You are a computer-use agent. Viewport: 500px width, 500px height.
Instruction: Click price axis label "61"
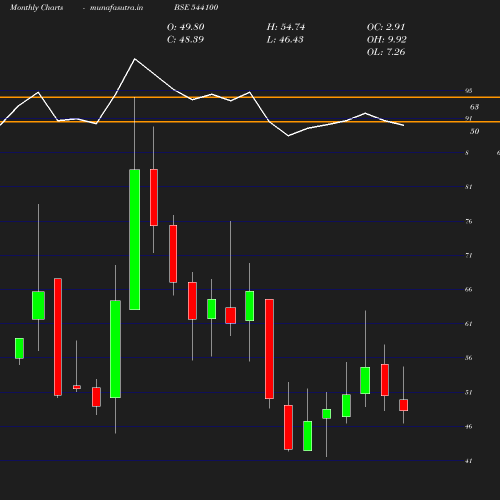tap(469, 324)
